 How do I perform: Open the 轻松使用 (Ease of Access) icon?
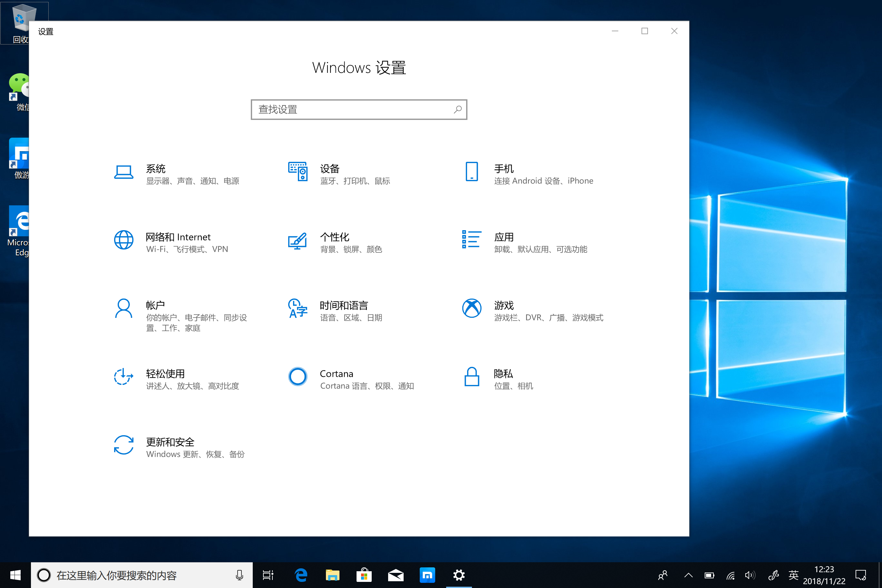point(123,377)
